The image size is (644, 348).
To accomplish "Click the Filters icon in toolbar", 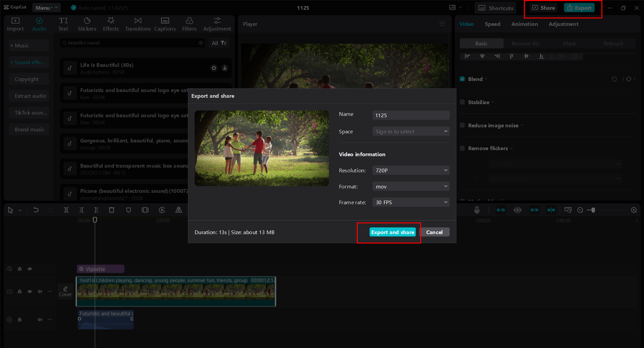I will (189, 24).
